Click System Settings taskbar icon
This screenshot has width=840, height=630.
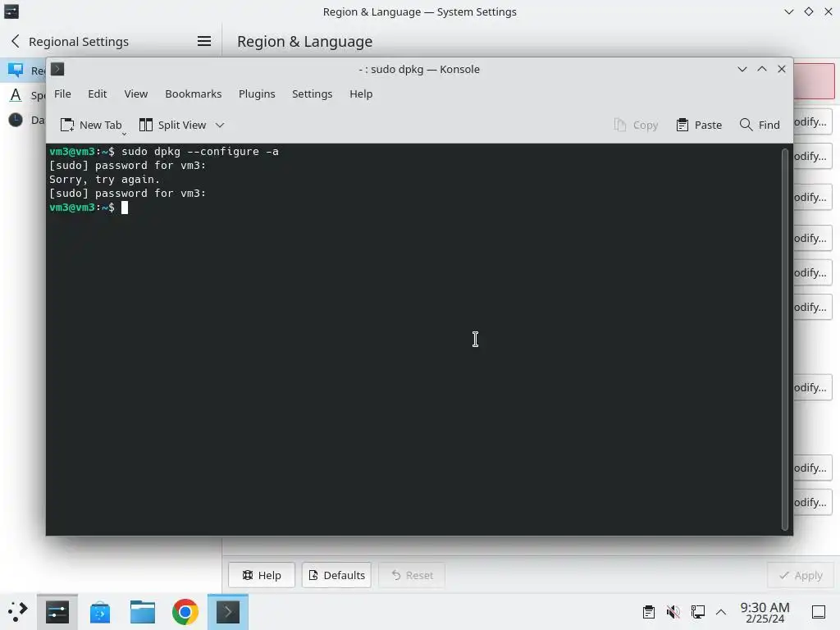(57, 612)
